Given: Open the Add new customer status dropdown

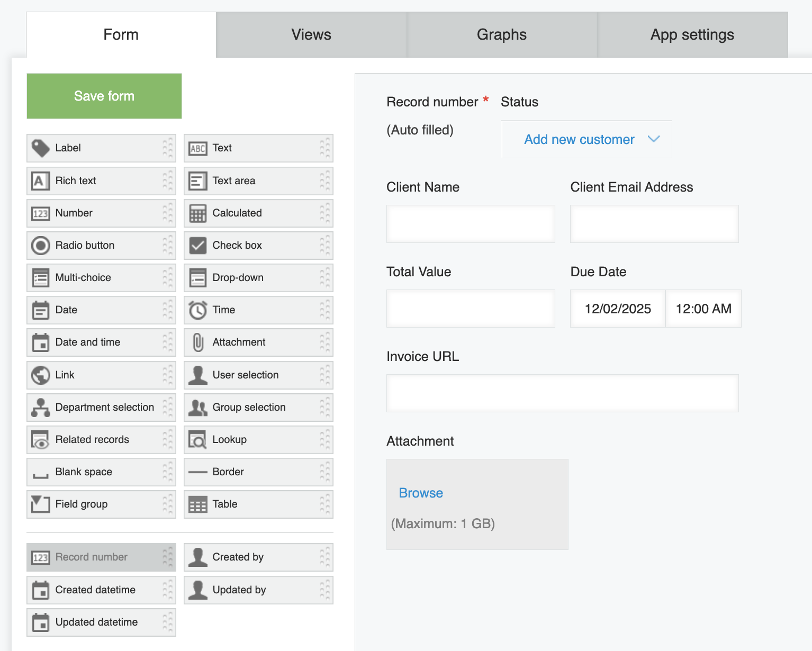Looking at the screenshot, I should tap(586, 139).
